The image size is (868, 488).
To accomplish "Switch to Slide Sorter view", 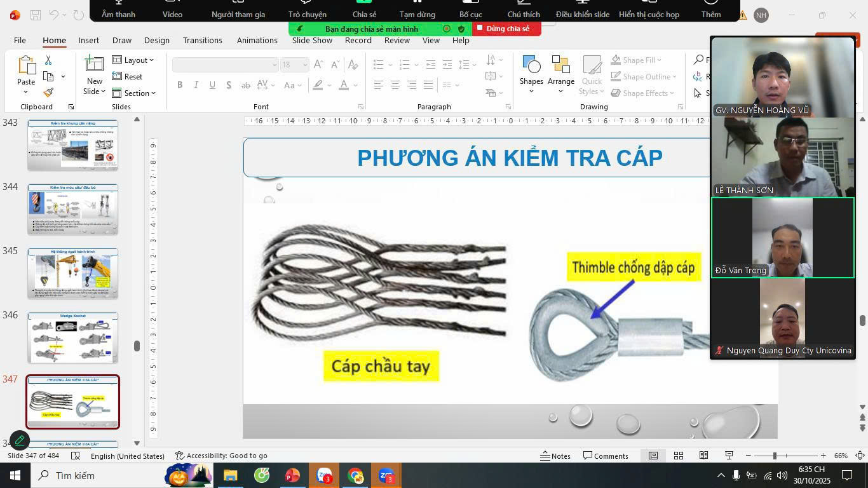I will point(679,456).
